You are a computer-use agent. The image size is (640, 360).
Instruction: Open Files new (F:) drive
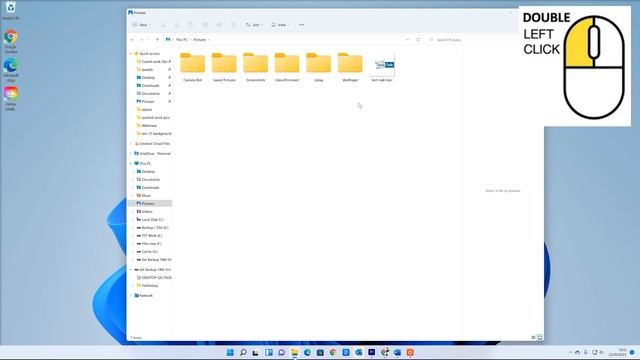pyautogui.click(x=149, y=244)
